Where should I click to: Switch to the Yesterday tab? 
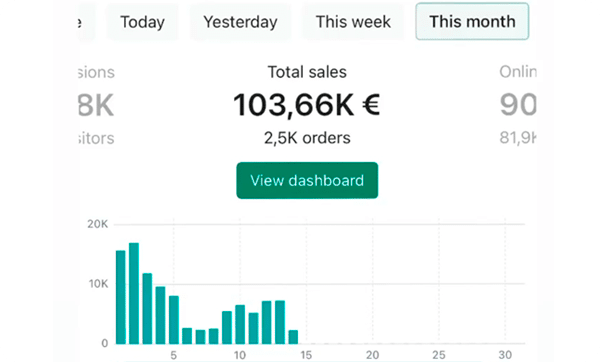click(240, 22)
